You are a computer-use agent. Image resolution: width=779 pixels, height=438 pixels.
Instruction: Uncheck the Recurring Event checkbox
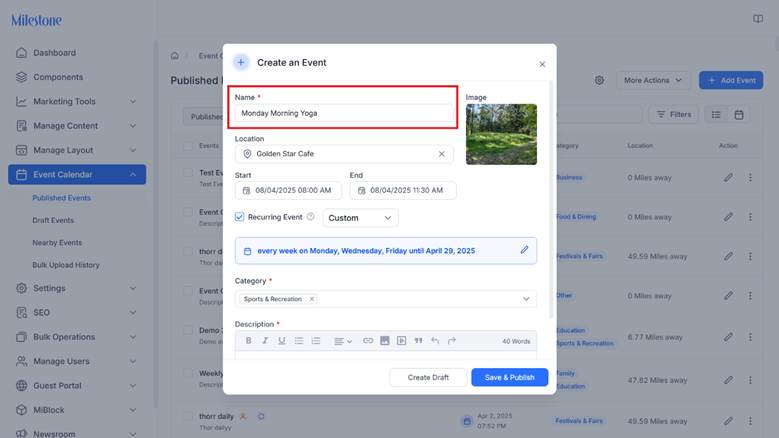click(239, 217)
